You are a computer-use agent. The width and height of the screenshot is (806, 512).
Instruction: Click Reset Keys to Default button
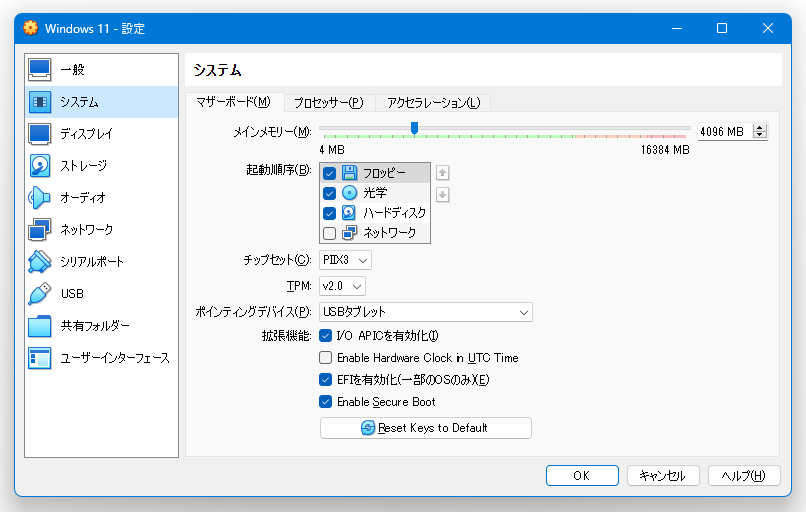point(426,428)
